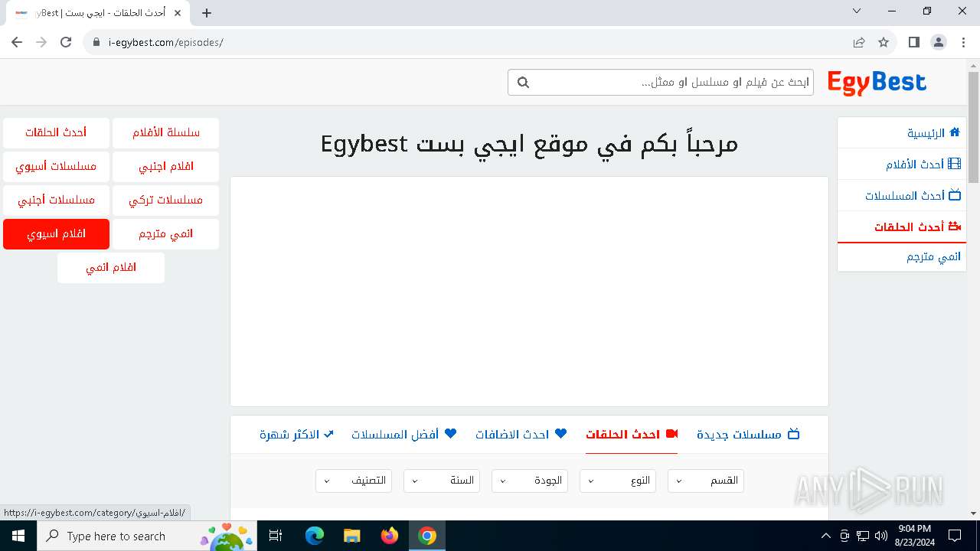This screenshot has height=551, width=980.
Task: Open Windows Start menu
Action: [18, 536]
